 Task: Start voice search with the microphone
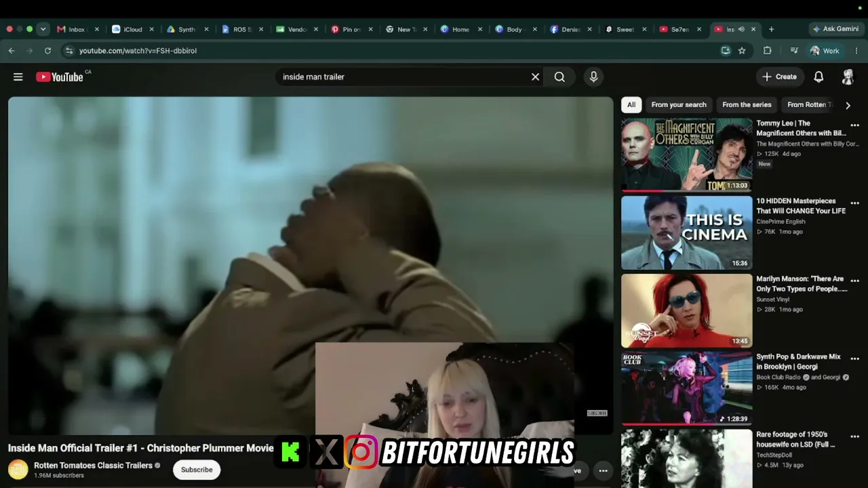coord(593,77)
